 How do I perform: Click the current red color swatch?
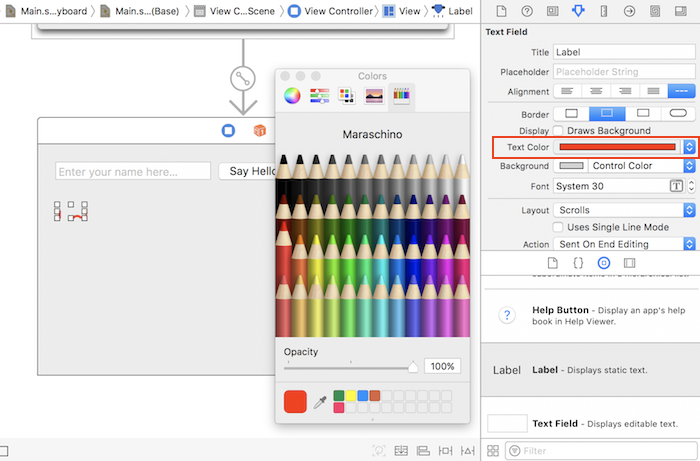(295, 402)
